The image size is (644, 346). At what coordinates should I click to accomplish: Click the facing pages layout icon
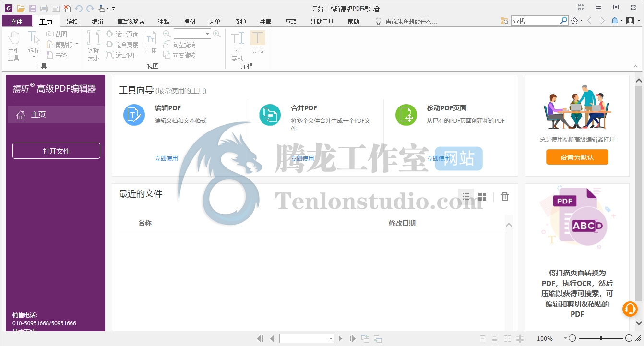click(x=508, y=339)
